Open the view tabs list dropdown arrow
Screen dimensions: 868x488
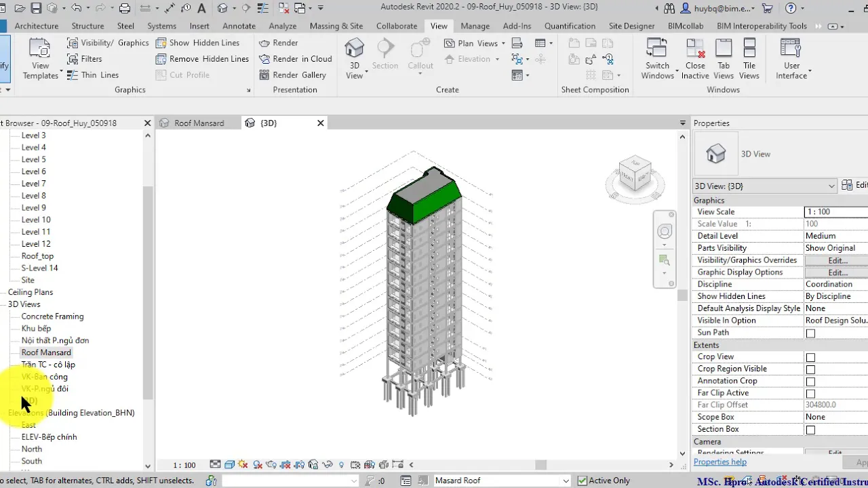point(683,123)
